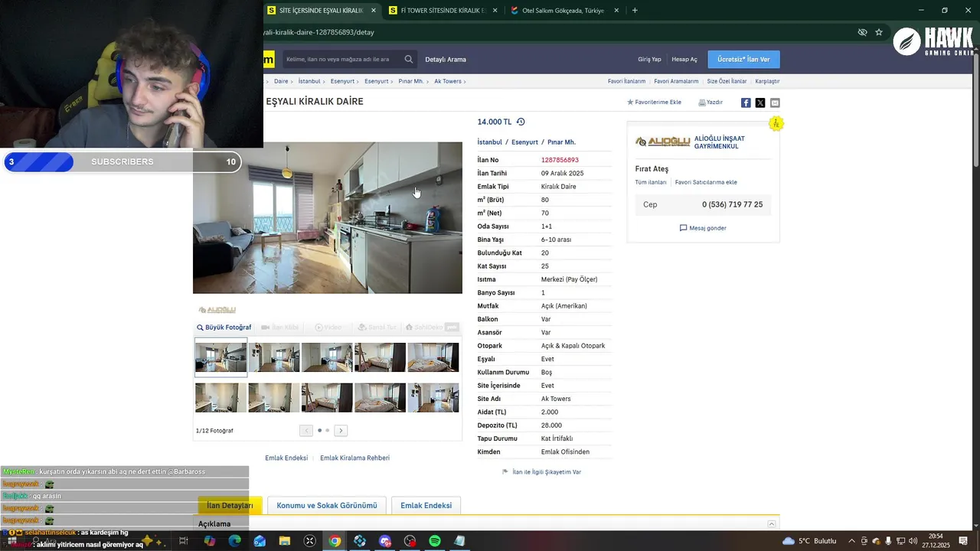Expand the Ak Towers breadcrumb

click(449, 81)
